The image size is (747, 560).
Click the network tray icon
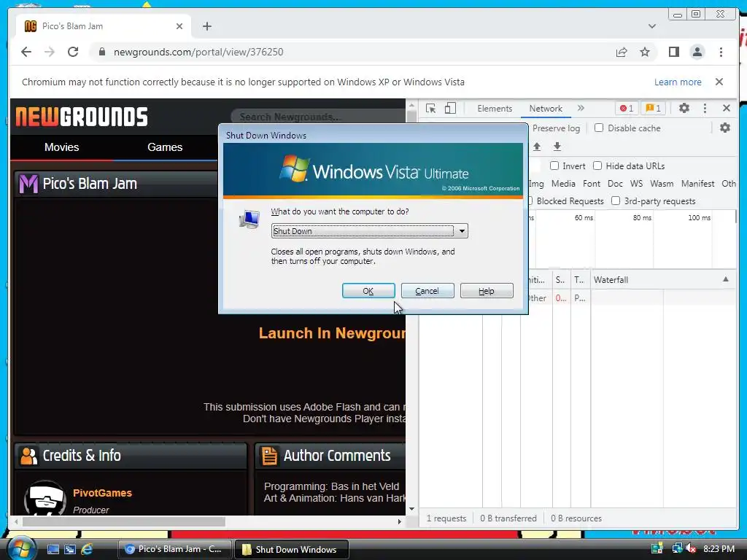coord(676,548)
